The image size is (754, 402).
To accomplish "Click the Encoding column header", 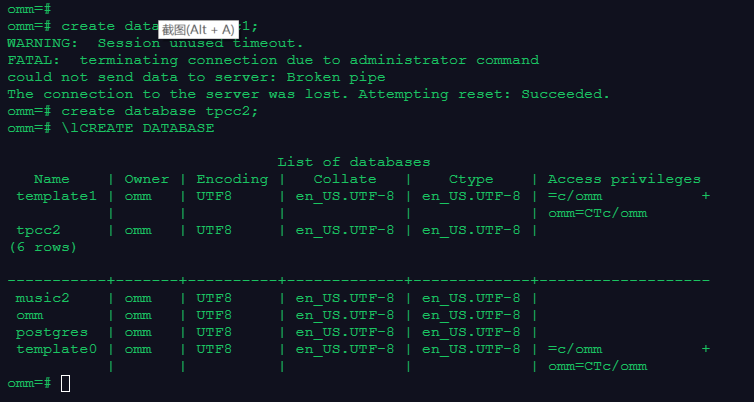I will click(232, 179).
